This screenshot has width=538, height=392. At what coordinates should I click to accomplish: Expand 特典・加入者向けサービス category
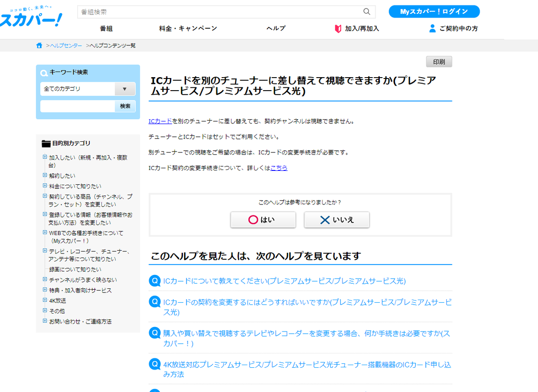point(45,290)
